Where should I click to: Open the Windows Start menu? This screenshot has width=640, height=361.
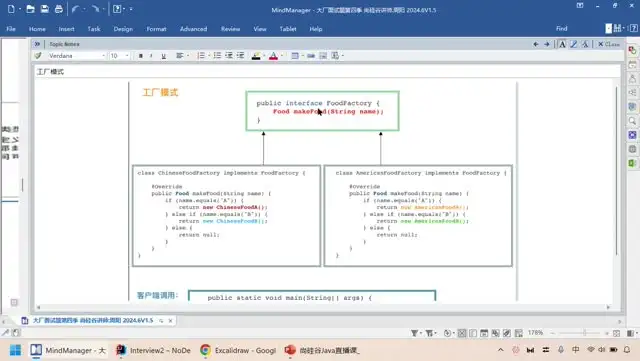[x=15, y=350]
